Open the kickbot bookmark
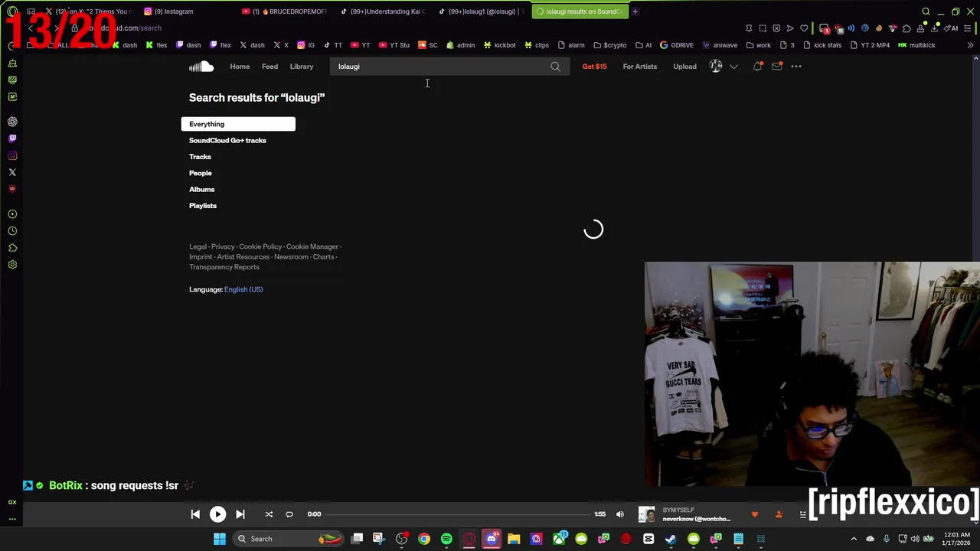This screenshot has width=980, height=551. point(499,45)
